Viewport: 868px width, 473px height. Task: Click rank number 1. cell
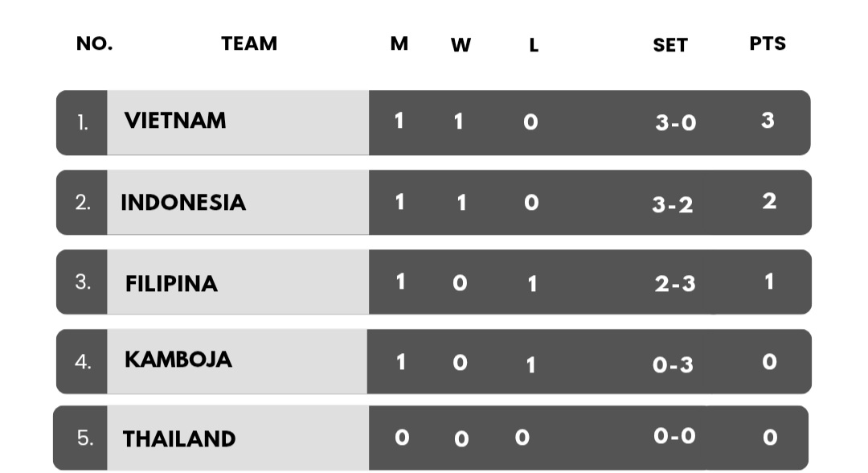click(82, 122)
